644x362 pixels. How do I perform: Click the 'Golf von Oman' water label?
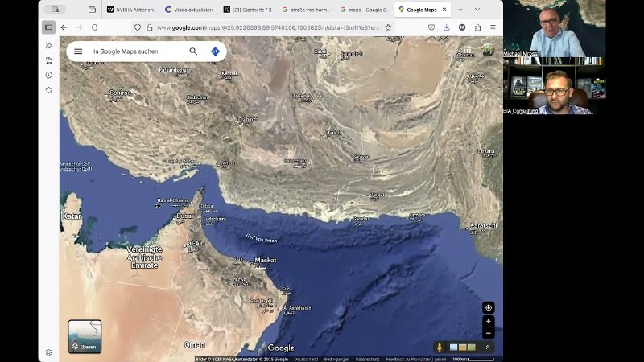point(262,238)
